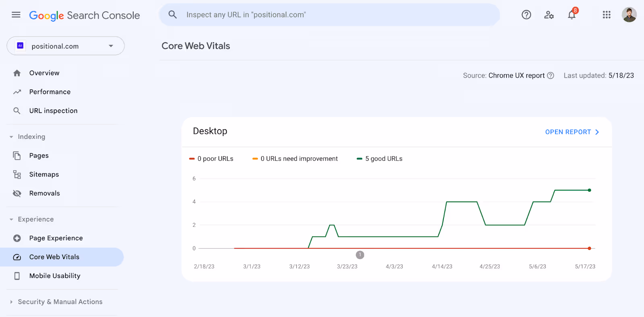This screenshot has height=317, width=644.
Task: Click the 4/14/23 date axis label
Action: click(x=442, y=267)
